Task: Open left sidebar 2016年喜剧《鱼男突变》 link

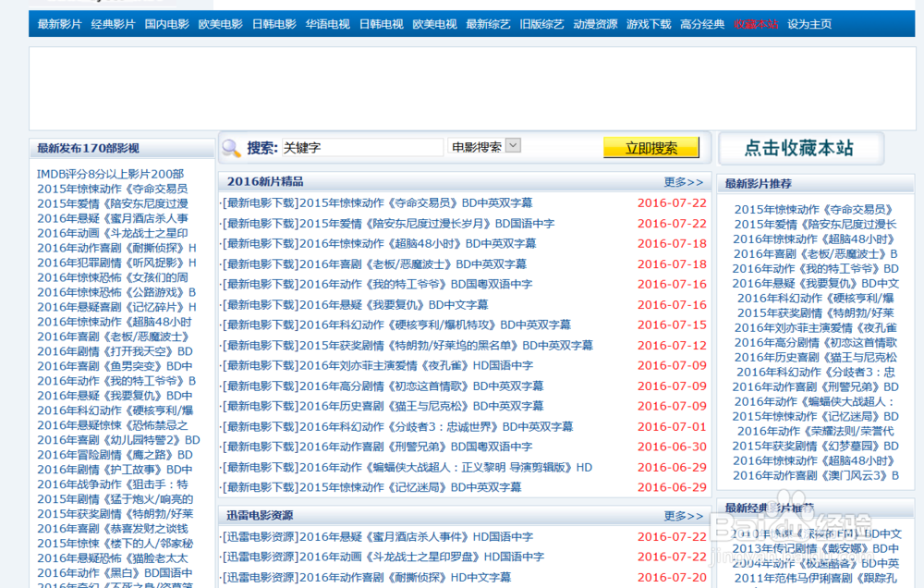Action: [x=115, y=366]
